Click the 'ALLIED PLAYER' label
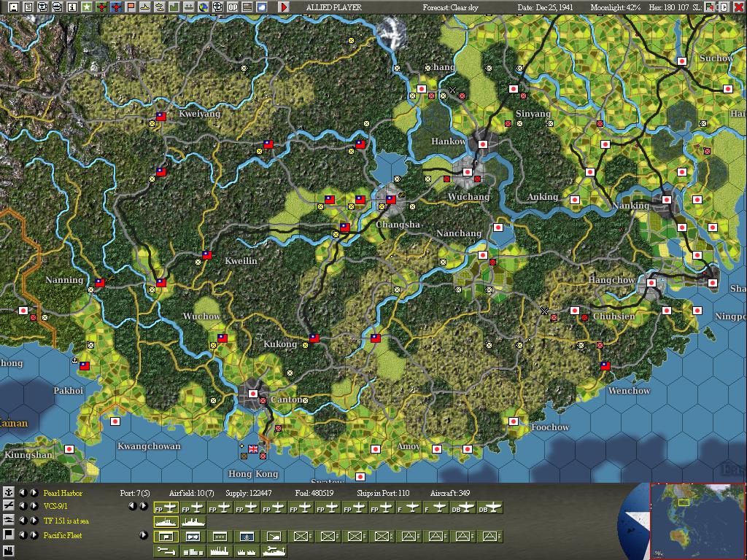The width and height of the screenshot is (747, 560). [333, 7]
